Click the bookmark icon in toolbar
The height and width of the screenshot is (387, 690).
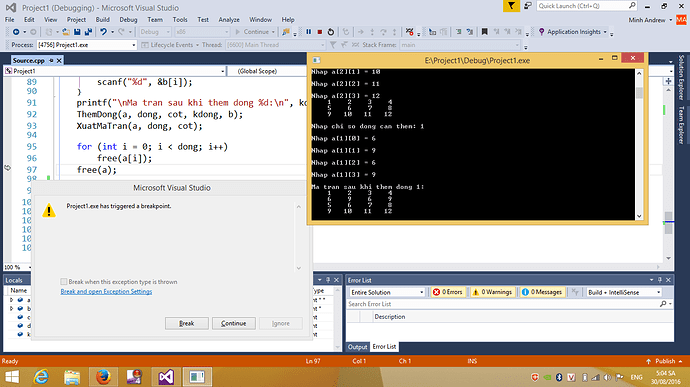[x=484, y=32]
